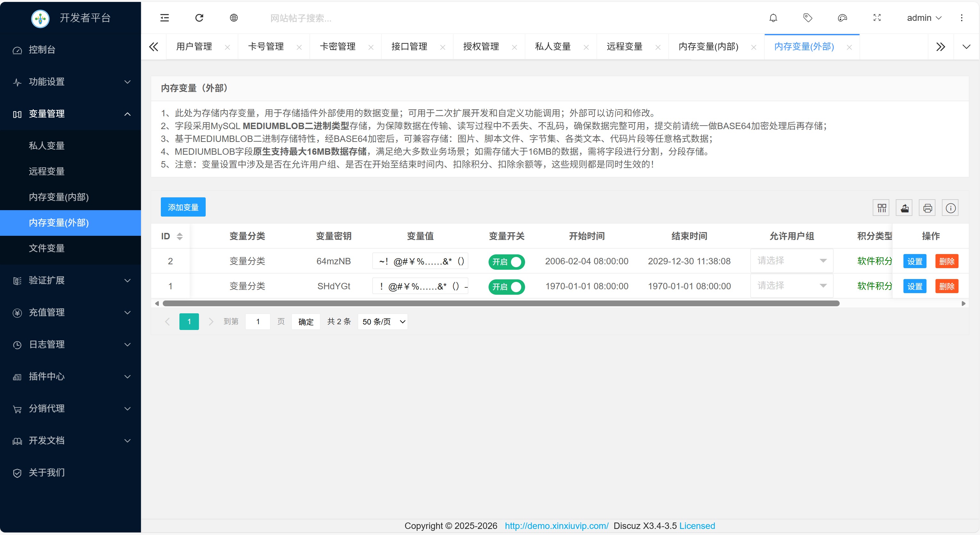Open the demo.xinxiuvip.com footer link
This screenshot has height=535, width=980.
tap(556, 526)
